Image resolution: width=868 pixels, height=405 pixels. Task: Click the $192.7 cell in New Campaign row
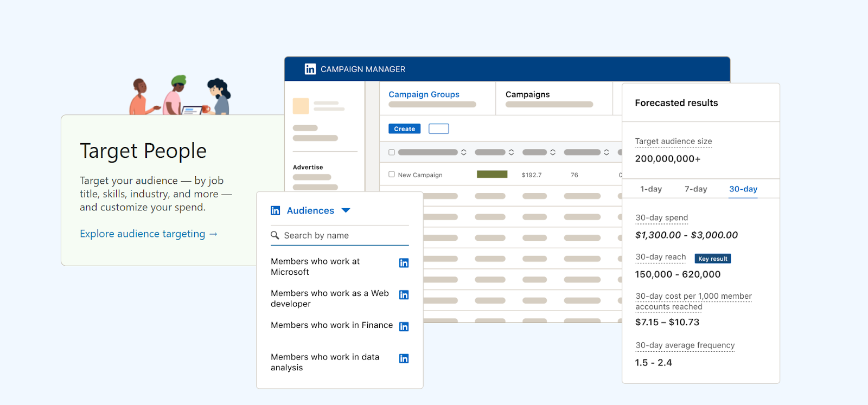point(532,175)
